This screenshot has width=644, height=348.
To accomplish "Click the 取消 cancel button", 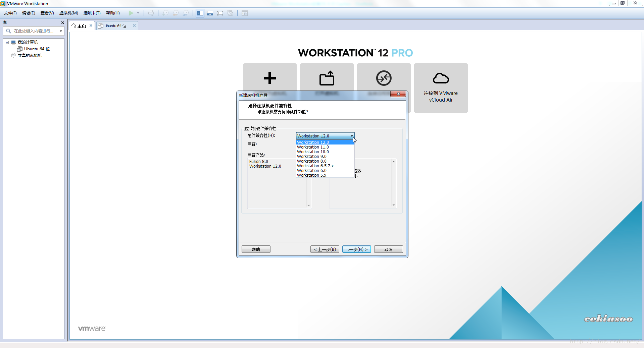I will [389, 249].
